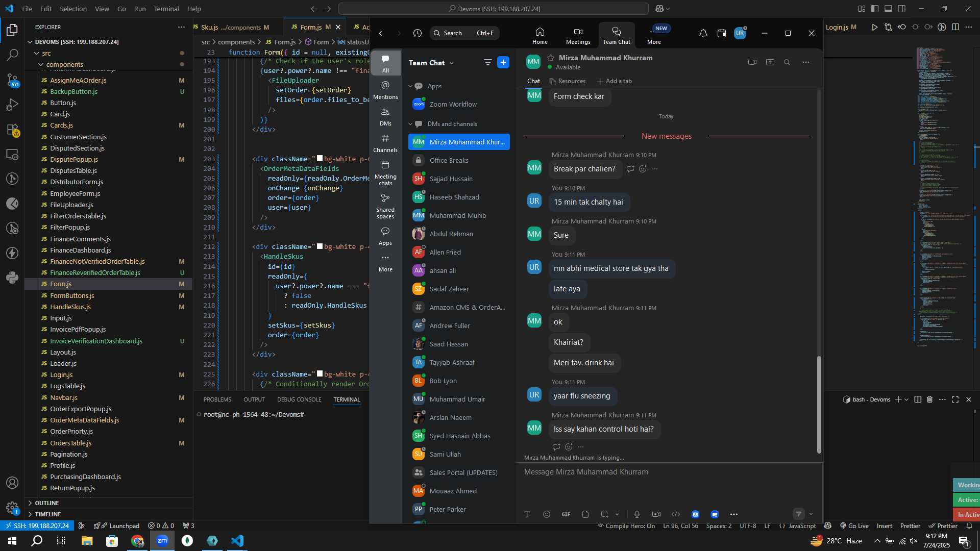The height and width of the screenshot is (551, 980).
Task: Open Zoom from Windows taskbar
Action: pyautogui.click(x=162, y=541)
